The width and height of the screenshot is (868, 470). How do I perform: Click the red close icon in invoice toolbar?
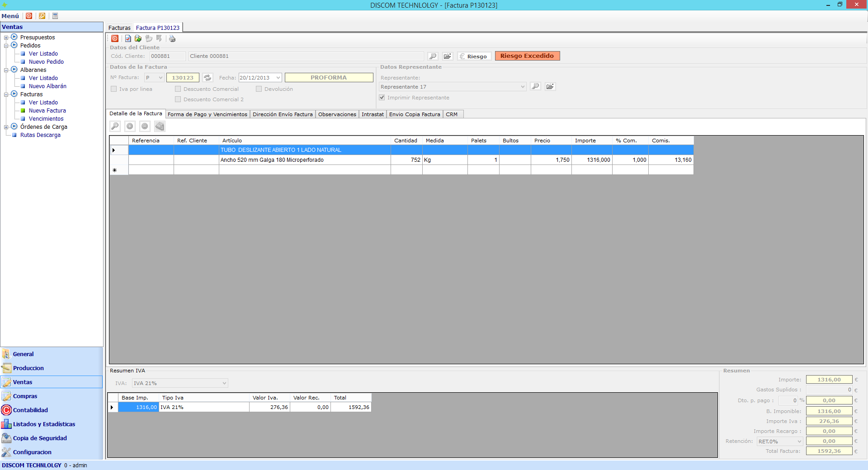115,39
